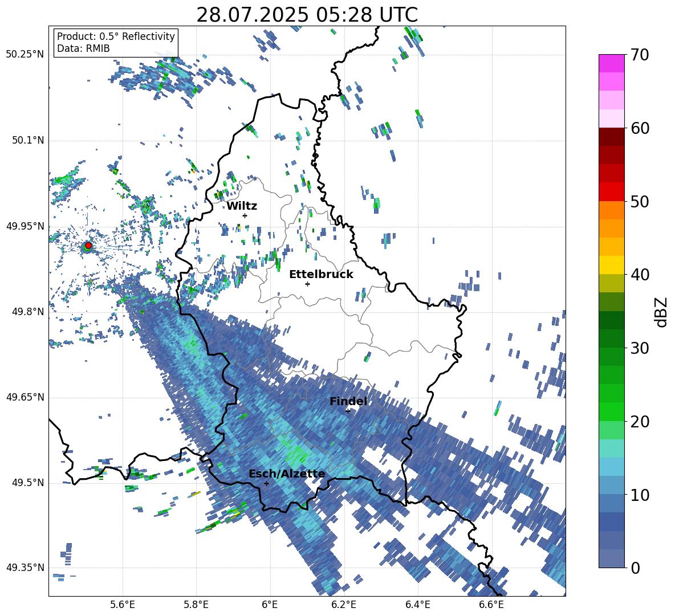The height and width of the screenshot is (616, 675).
Task: Click the 49.65°N latitude label
Action: 25,397
